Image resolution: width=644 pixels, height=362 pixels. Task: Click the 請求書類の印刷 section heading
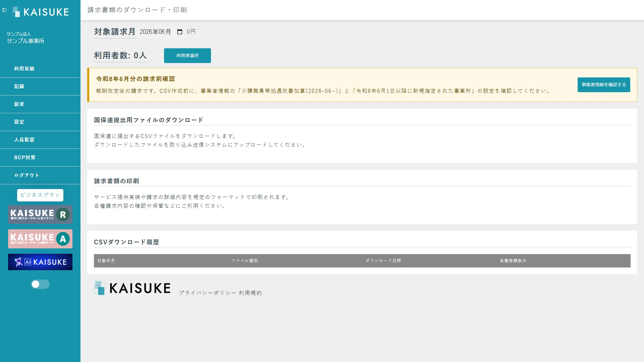click(x=116, y=181)
